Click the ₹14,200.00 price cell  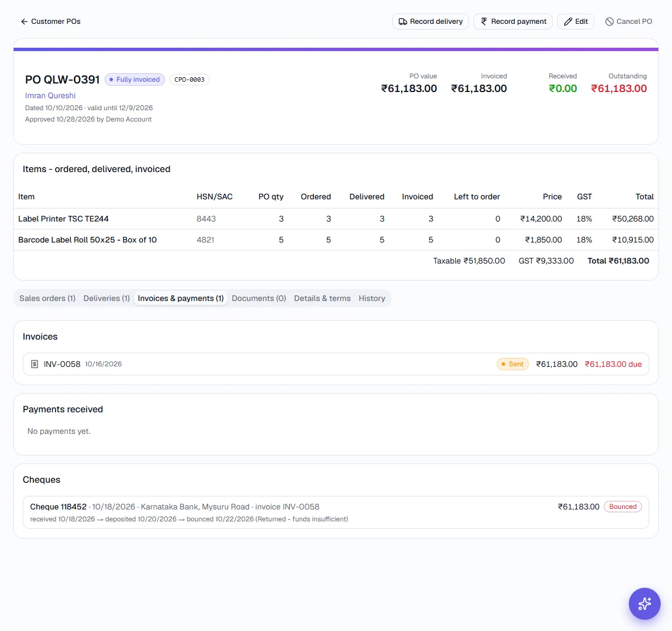[541, 219]
